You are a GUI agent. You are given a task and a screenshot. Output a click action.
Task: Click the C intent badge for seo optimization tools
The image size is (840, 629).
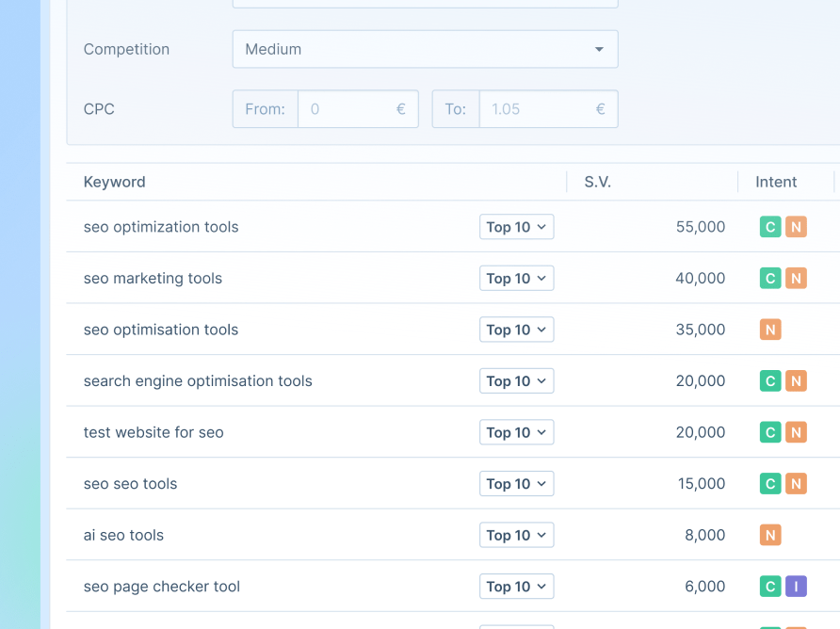pos(769,227)
